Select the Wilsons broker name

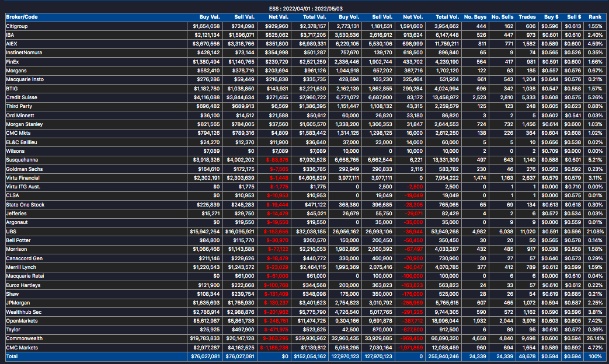coord(15,151)
